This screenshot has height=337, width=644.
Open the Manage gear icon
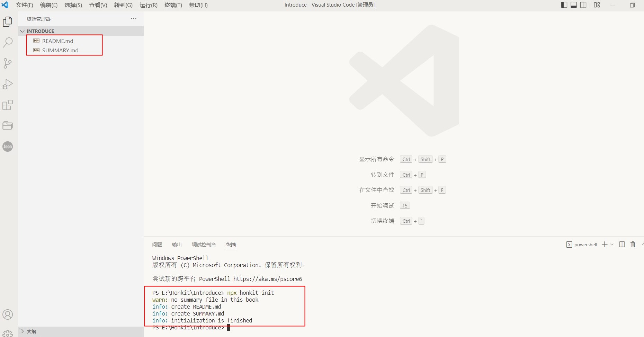tap(8, 333)
